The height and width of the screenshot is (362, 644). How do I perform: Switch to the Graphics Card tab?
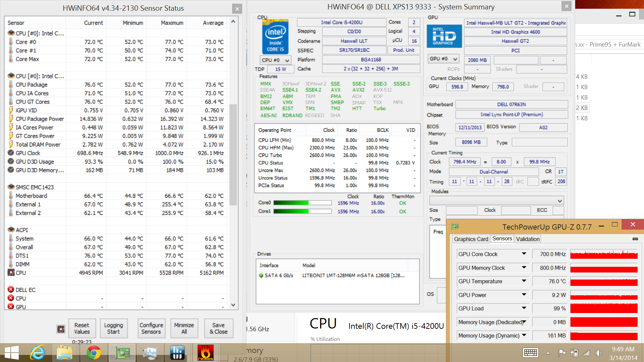pos(471,239)
